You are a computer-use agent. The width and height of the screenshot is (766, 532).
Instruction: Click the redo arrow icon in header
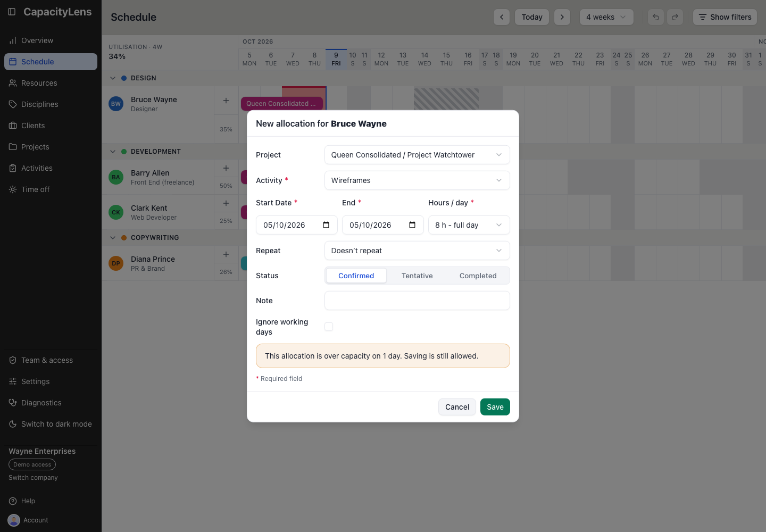[x=675, y=17]
